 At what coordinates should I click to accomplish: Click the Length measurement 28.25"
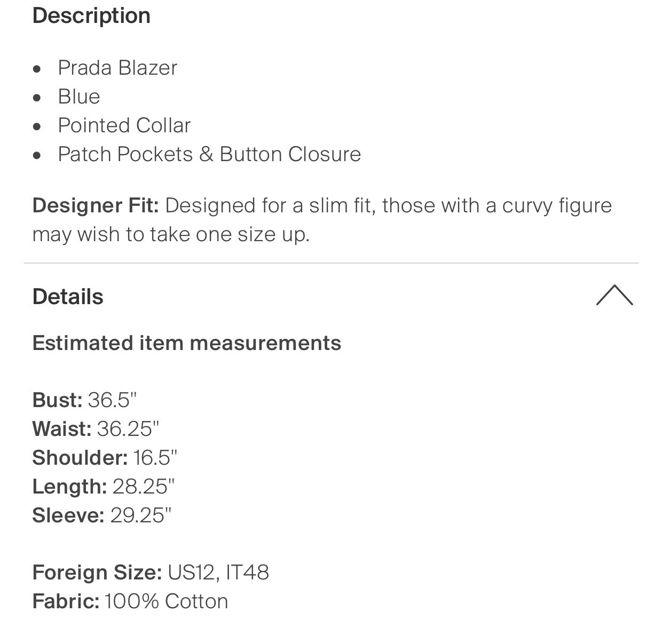pos(143,487)
